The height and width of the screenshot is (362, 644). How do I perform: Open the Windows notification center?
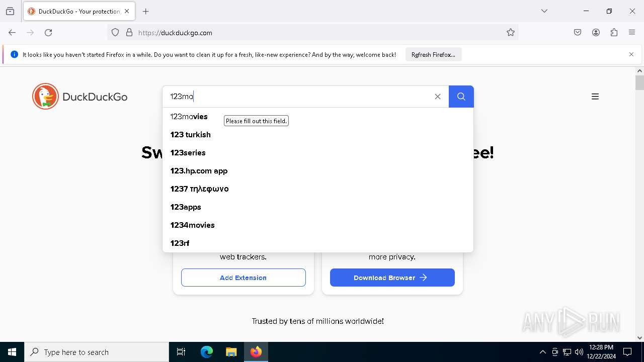627,352
